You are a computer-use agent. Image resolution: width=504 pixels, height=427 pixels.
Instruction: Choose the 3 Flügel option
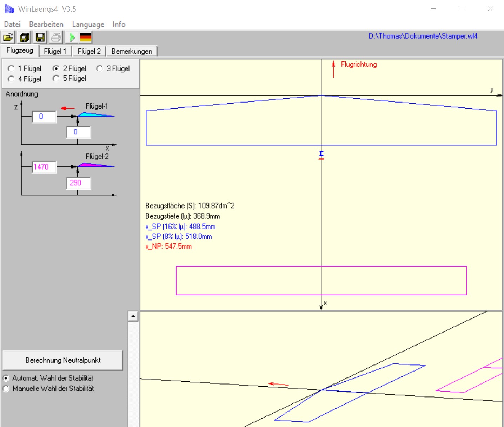coord(100,68)
